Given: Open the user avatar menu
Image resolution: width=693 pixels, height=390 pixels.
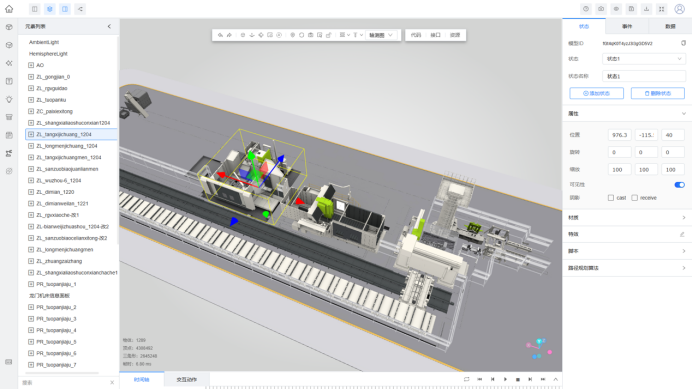Looking at the screenshot, I should click(x=679, y=9).
